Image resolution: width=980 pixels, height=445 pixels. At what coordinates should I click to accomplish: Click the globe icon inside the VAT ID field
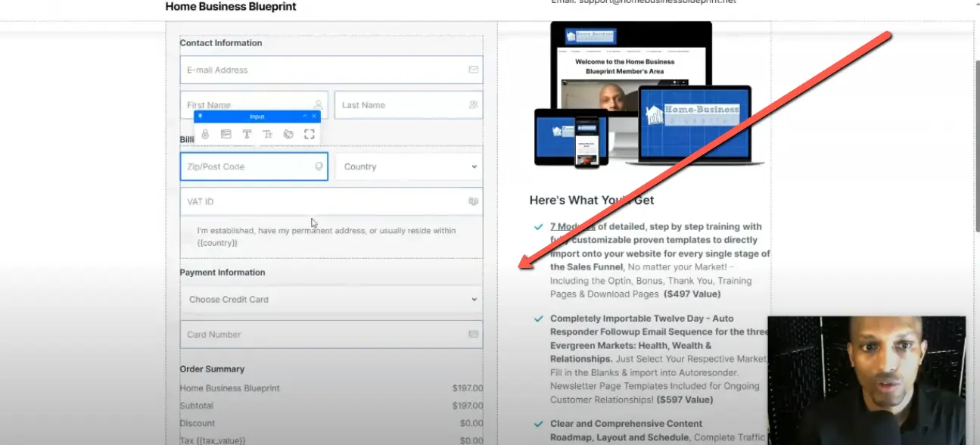[x=472, y=201]
